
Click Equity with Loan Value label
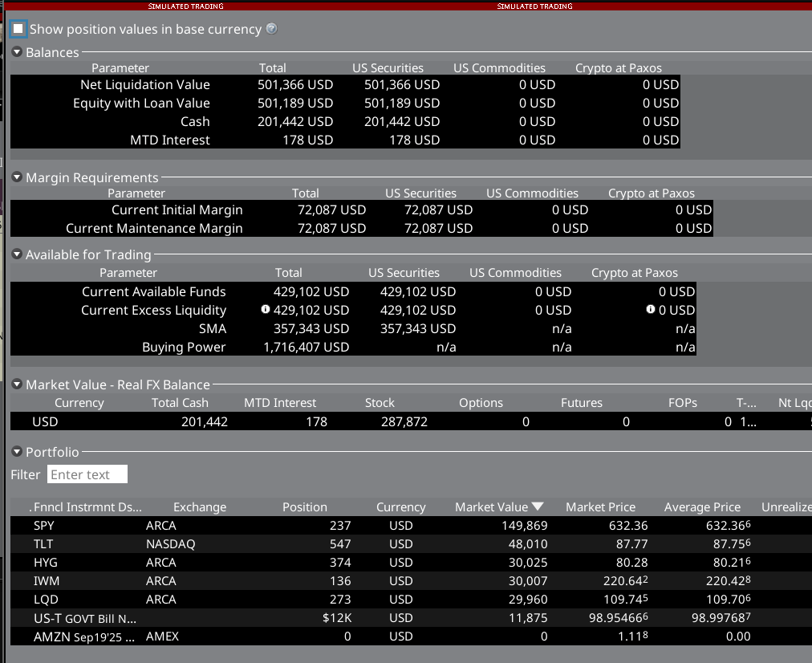(141, 103)
